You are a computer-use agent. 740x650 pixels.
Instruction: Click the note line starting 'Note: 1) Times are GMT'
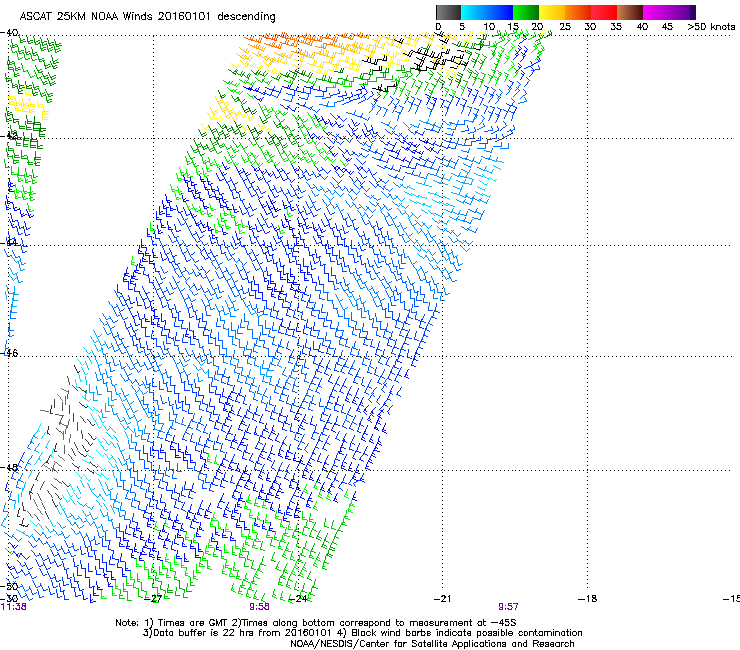pos(316,623)
